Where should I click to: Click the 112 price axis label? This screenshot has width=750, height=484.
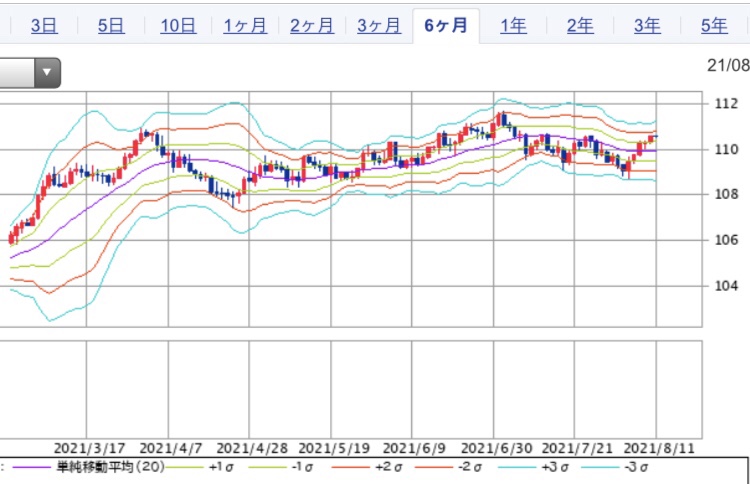coord(726,104)
